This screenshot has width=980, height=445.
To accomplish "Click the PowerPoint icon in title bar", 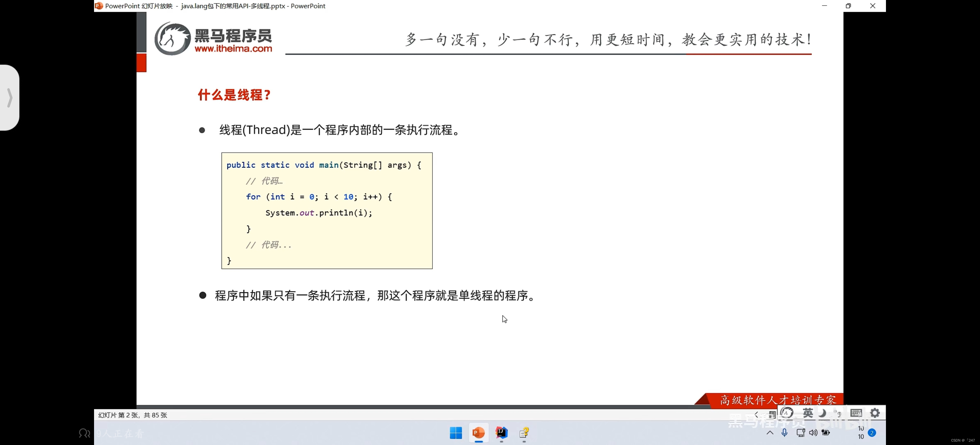I will pyautogui.click(x=99, y=6).
